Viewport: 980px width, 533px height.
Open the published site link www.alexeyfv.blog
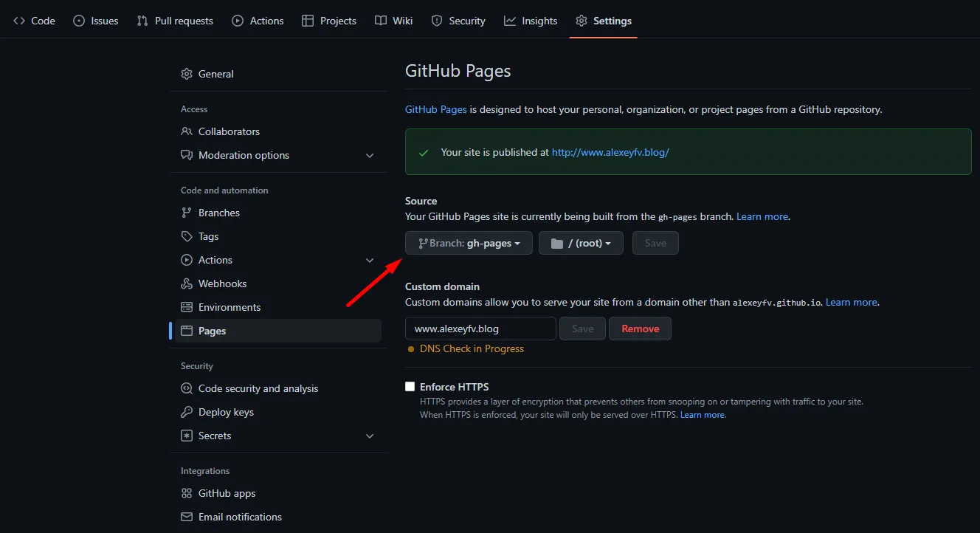click(x=610, y=151)
